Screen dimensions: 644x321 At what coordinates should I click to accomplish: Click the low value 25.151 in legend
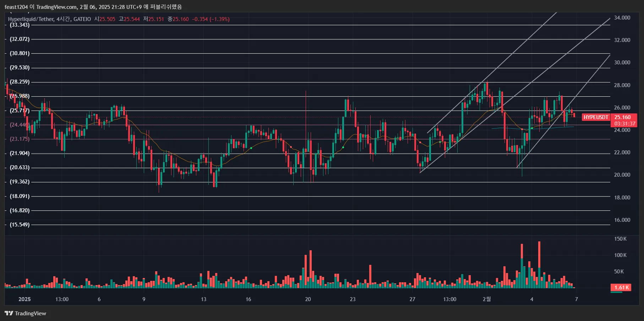pyautogui.click(x=156, y=19)
